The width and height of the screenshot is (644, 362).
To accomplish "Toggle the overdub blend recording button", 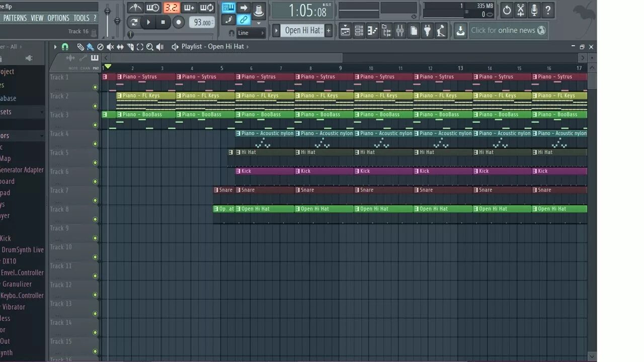I will (189, 8).
